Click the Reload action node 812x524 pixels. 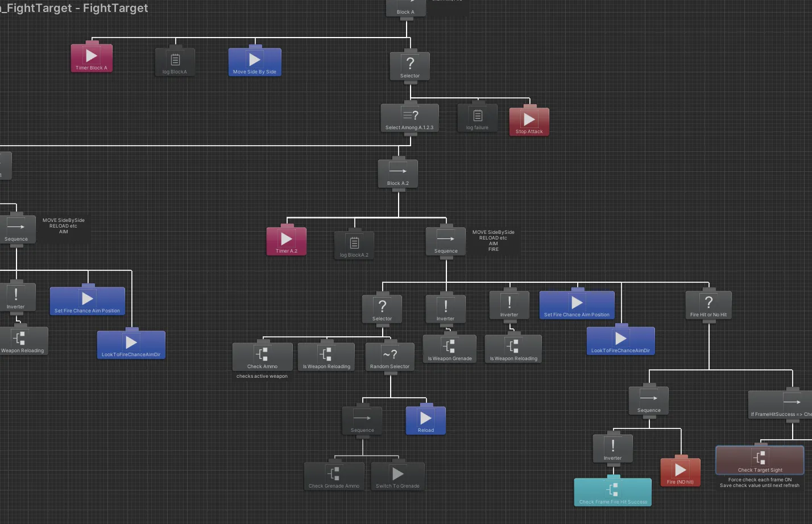point(426,420)
